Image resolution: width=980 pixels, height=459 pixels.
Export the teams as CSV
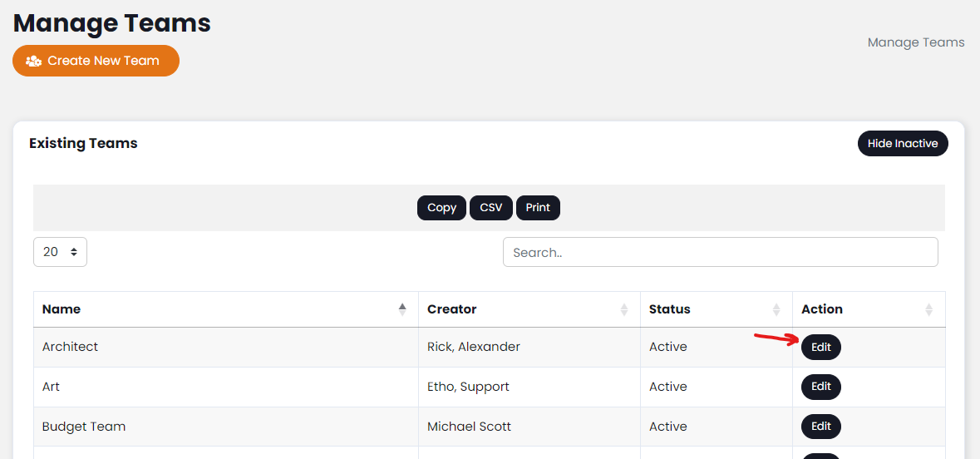[x=490, y=208]
